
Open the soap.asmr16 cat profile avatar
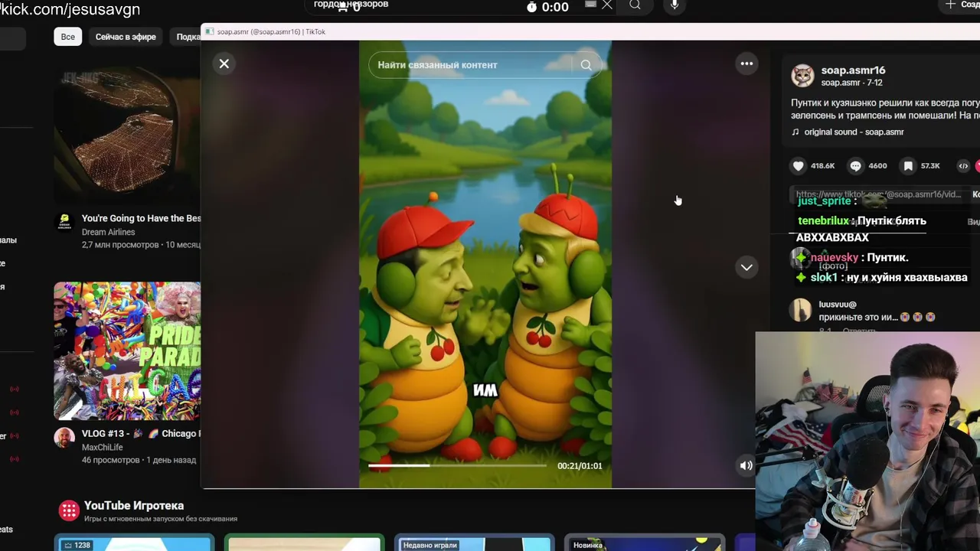click(802, 76)
